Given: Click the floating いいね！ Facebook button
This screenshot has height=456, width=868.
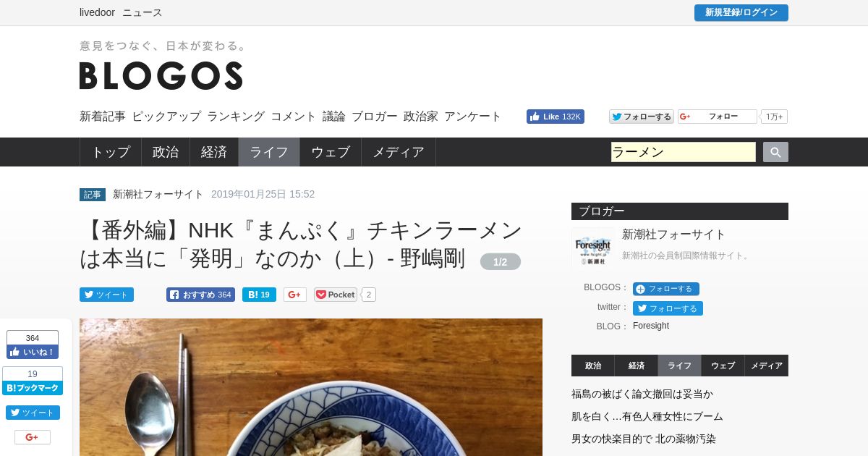Looking at the screenshot, I should coord(33,352).
